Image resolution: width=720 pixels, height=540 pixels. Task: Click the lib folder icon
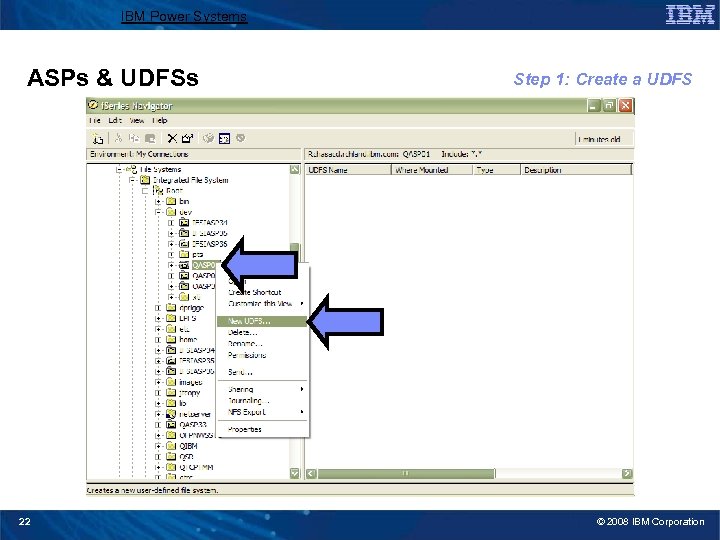[x=171, y=403]
